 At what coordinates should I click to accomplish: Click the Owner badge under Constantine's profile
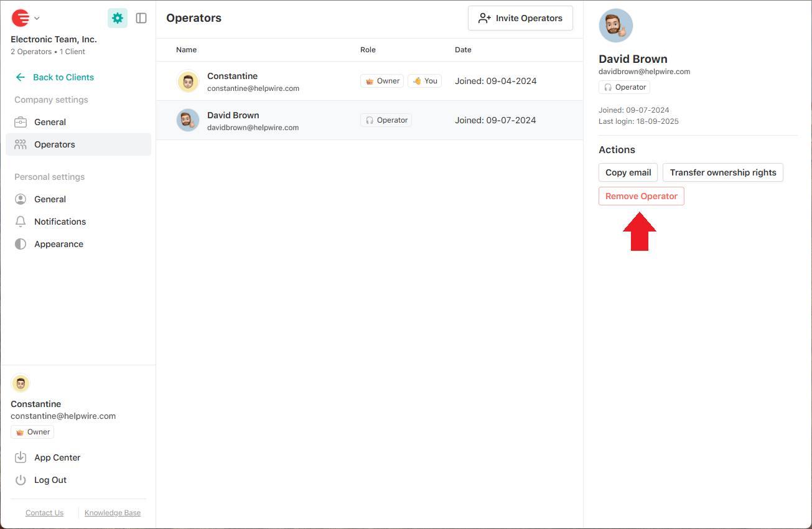(32, 431)
